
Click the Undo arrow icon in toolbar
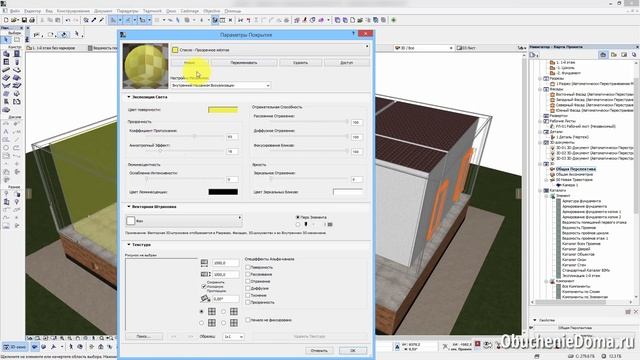point(68,20)
